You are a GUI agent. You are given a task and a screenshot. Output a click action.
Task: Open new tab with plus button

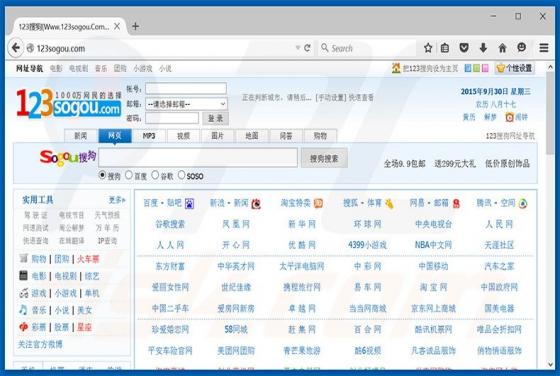point(135,26)
